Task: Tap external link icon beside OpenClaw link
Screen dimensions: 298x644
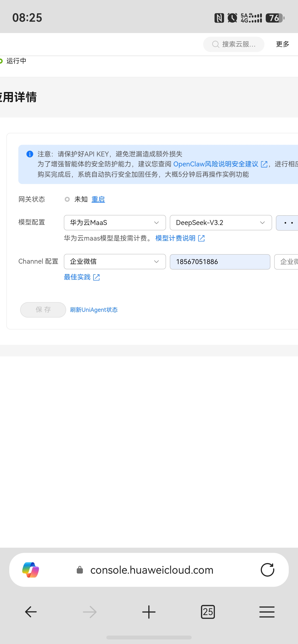Action: pos(264,164)
